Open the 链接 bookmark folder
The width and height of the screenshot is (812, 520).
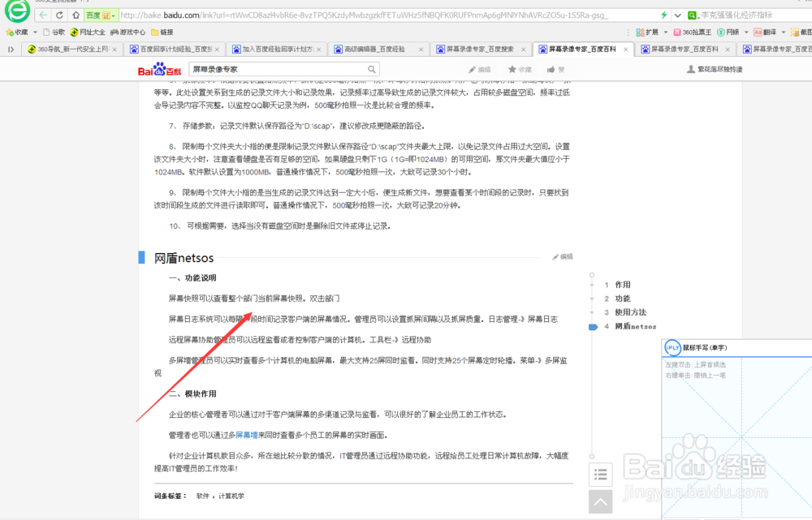pyautogui.click(x=162, y=32)
